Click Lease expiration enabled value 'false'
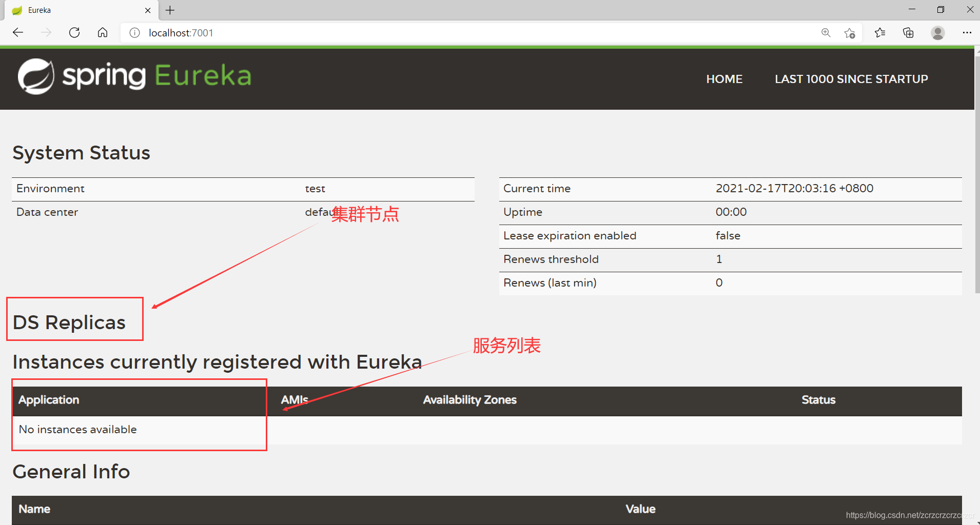 tap(728, 235)
